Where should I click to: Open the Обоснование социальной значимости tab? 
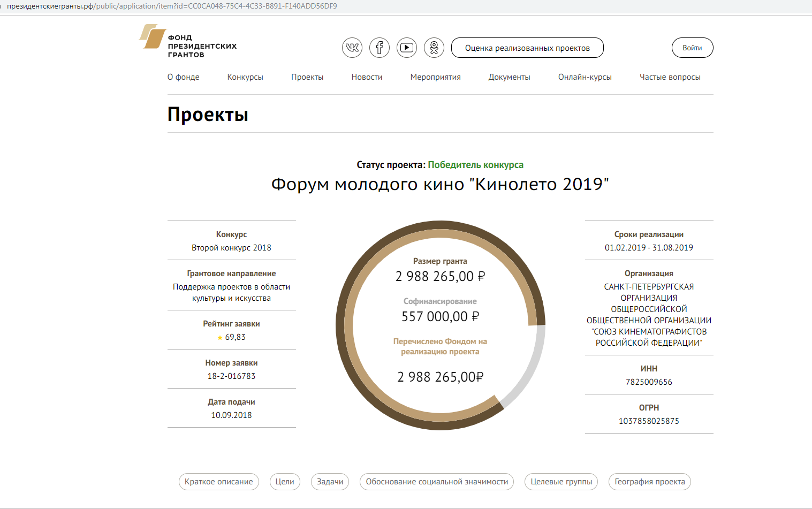[x=437, y=482]
